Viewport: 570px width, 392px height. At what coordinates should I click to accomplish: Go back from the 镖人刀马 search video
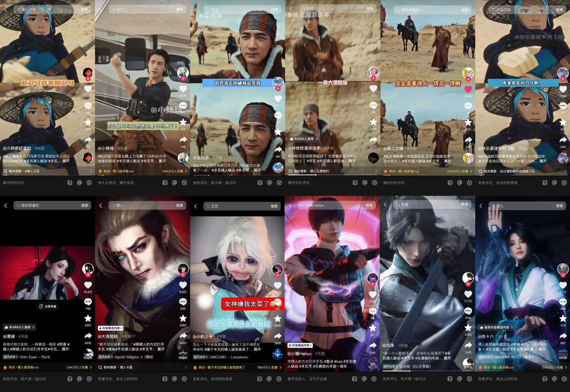6,9
